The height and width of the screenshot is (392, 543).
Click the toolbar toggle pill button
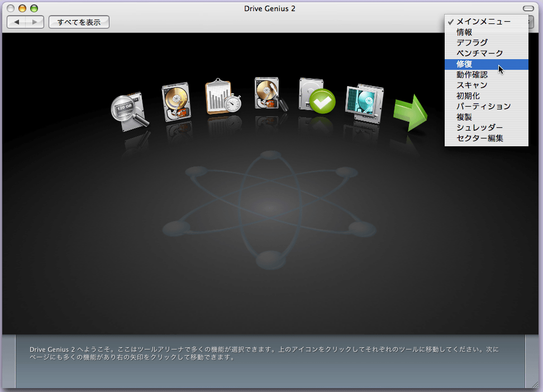click(528, 8)
